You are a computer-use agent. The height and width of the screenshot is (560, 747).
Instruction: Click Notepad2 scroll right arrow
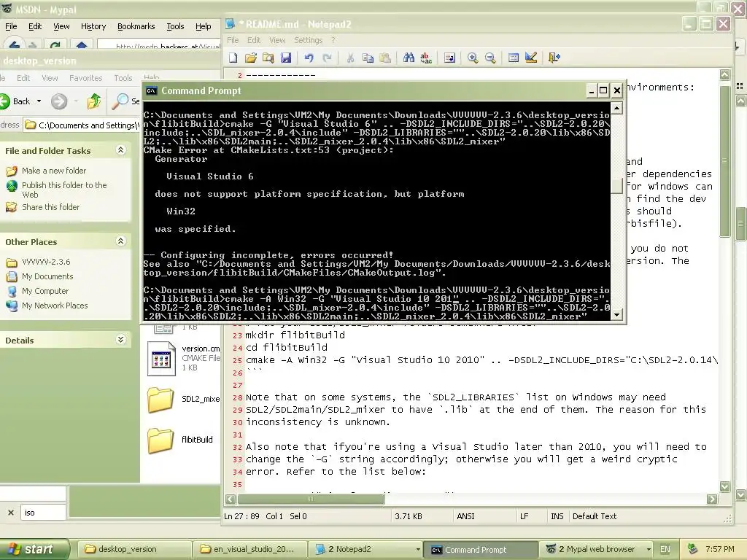pyautogui.click(x=712, y=499)
